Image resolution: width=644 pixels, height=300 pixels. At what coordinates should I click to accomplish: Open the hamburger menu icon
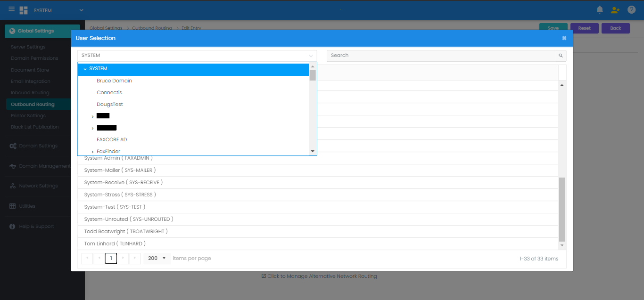coord(12,9)
